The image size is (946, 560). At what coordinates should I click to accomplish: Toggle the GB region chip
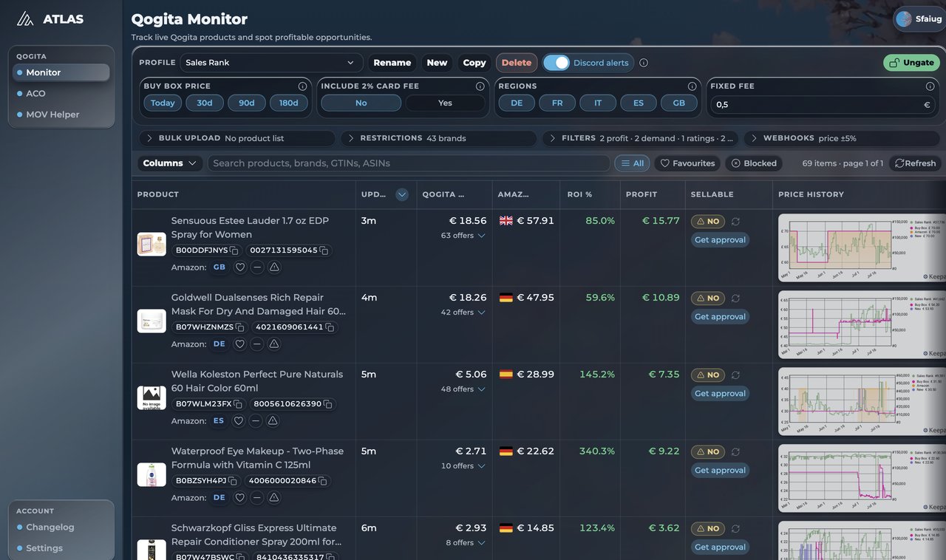click(679, 103)
